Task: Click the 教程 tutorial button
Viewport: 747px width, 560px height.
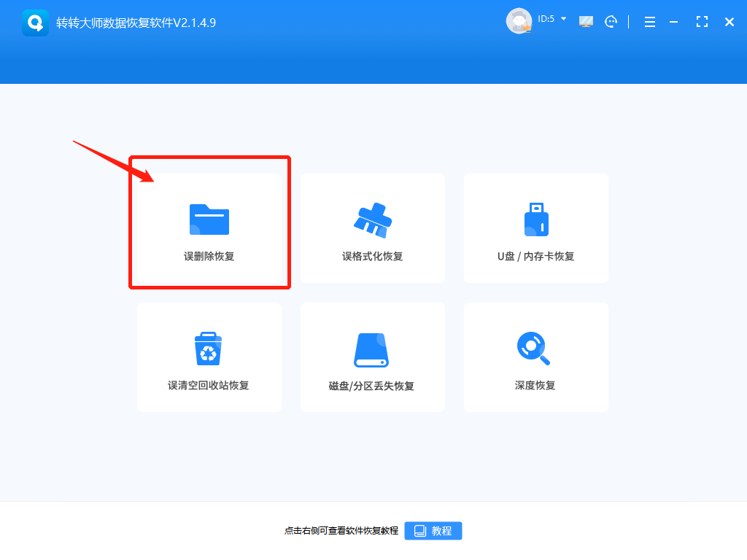Action: click(x=433, y=531)
